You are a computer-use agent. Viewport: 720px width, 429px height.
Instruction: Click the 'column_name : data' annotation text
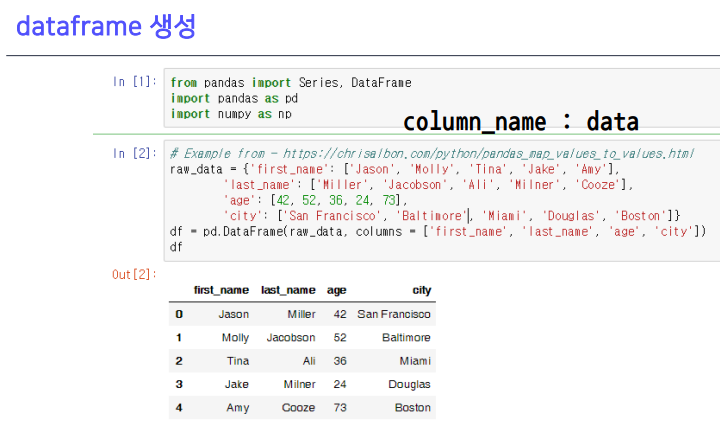521,122
